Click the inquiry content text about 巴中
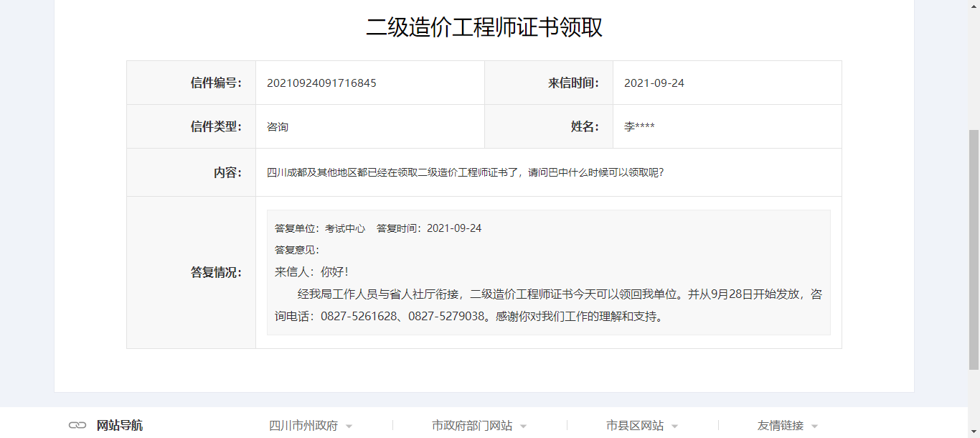980x438 pixels. click(x=465, y=173)
